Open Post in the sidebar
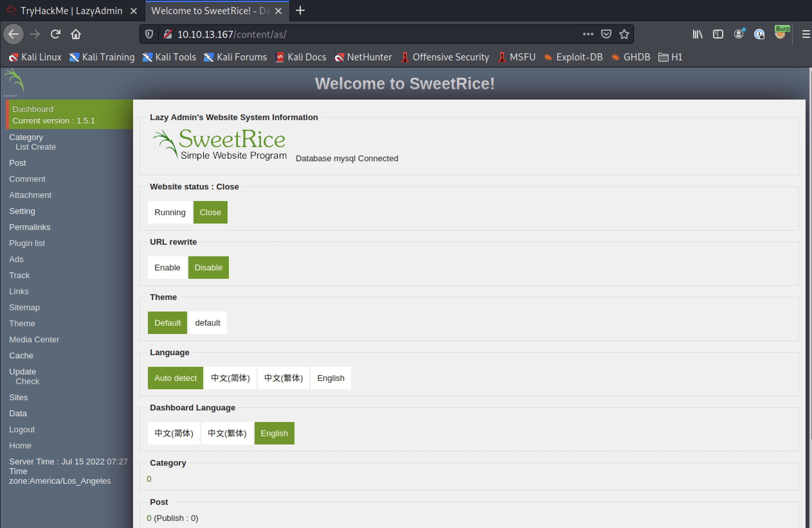The height and width of the screenshot is (528, 812). click(17, 163)
